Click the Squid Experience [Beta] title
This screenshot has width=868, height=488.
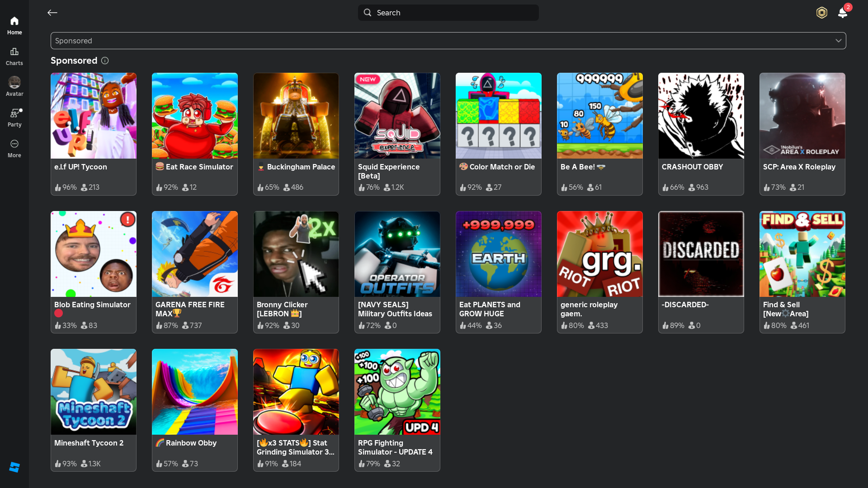coord(389,171)
